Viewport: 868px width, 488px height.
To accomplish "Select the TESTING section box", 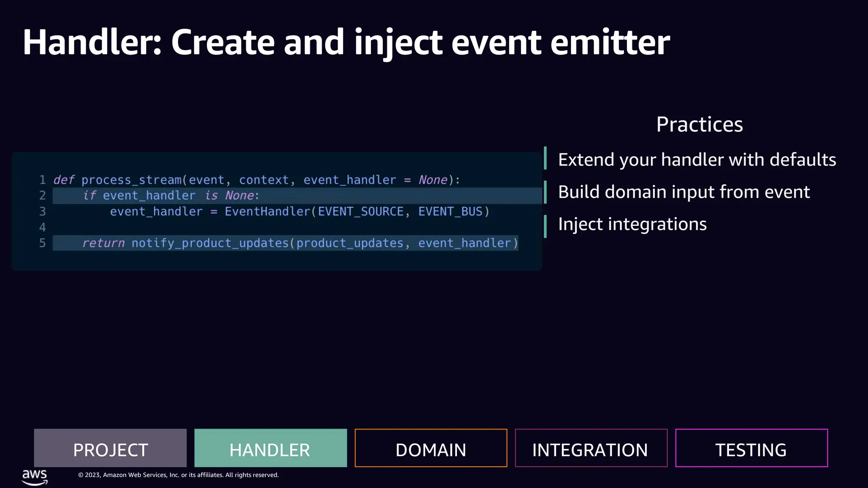I will point(751,448).
